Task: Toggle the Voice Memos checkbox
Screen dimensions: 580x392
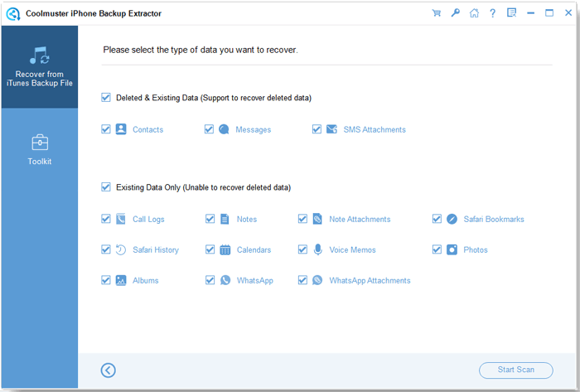Action: pyautogui.click(x=302, y=249)
